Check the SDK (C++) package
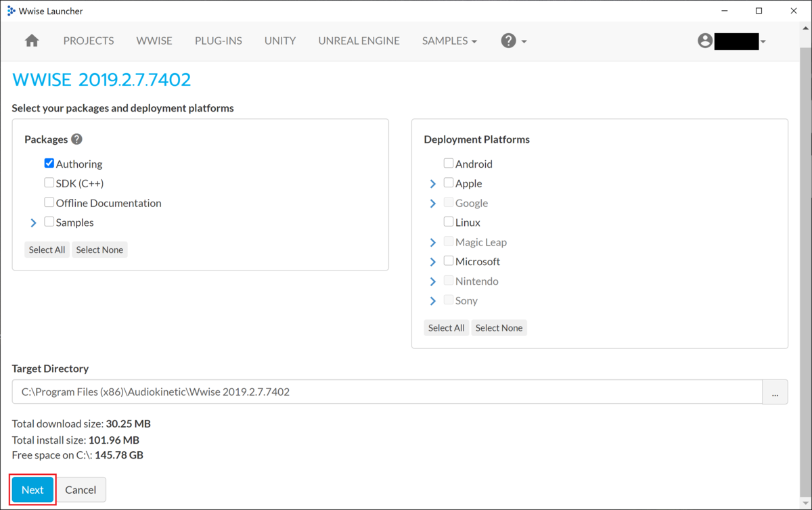Screen dimensions: 812x510 [49, 183]
